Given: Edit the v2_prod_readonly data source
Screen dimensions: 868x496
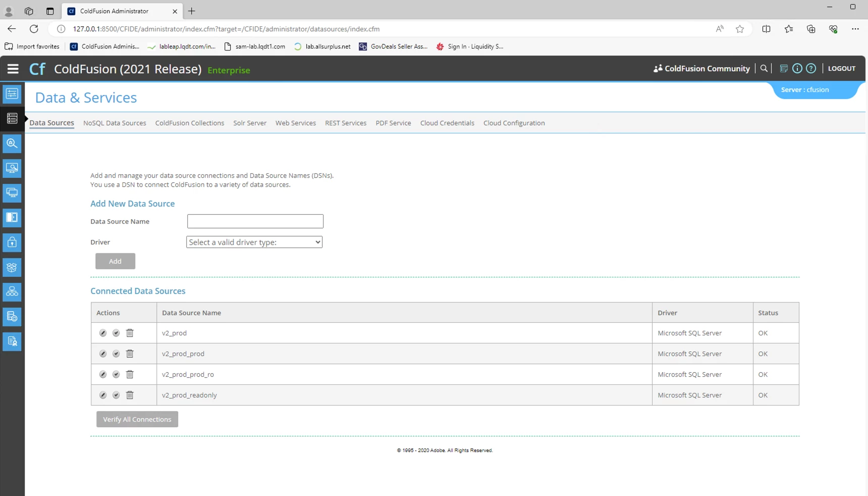Looking at the screenshot, I should coord(103,395).
